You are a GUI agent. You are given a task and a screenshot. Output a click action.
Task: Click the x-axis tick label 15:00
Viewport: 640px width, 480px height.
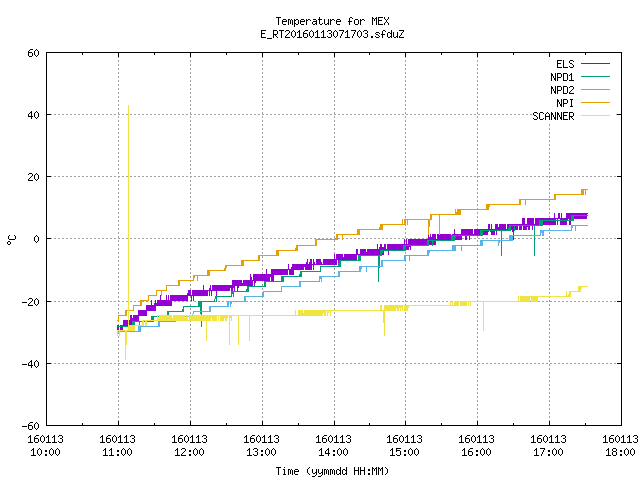tap(404, 452)
